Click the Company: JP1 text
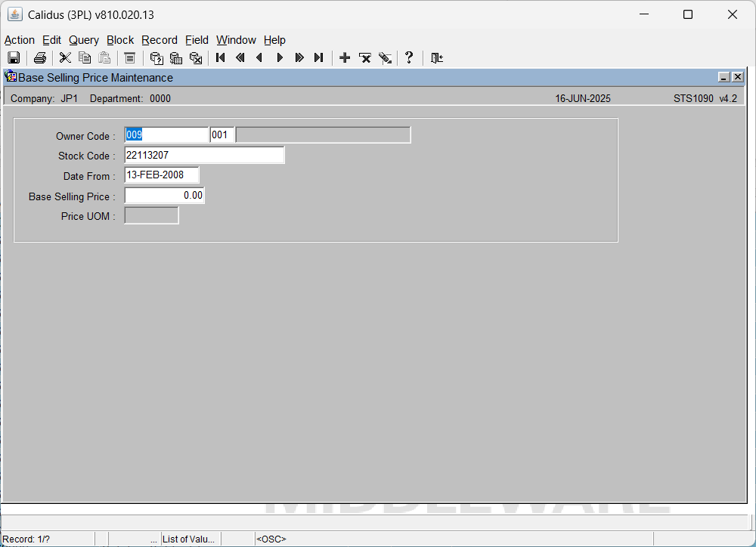This screenshot has width=756, height=547. (x=44, y=98)
